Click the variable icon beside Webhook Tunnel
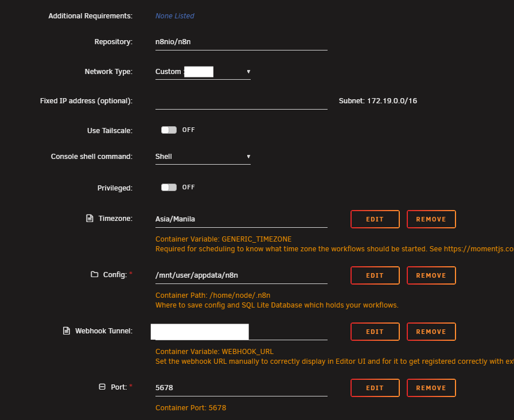This screenshot has height=420, width=514. [x=66, y=331]
